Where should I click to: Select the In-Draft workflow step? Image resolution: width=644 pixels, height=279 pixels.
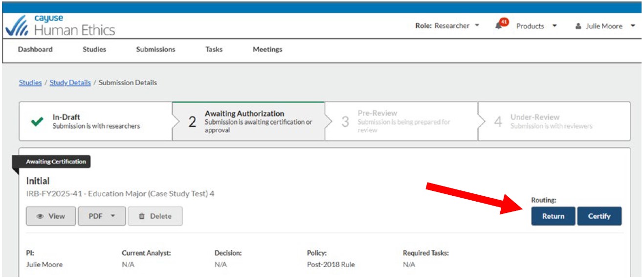point(96,121)
